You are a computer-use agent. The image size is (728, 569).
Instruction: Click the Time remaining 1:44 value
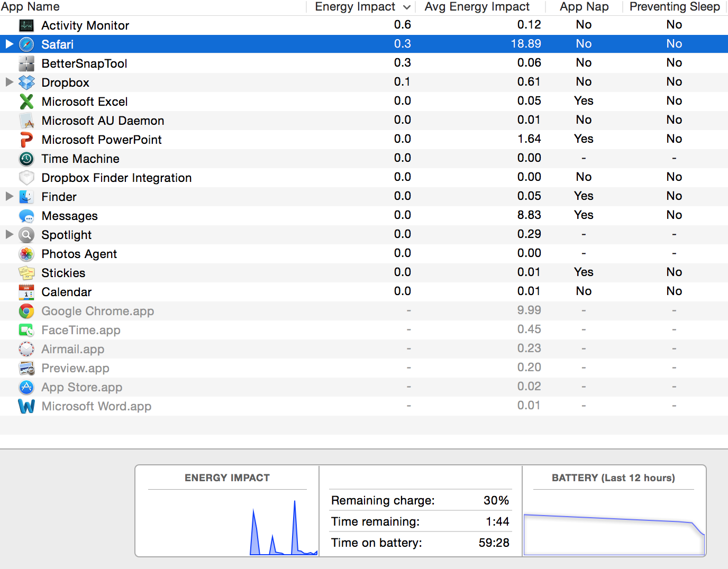pos(497,521)
